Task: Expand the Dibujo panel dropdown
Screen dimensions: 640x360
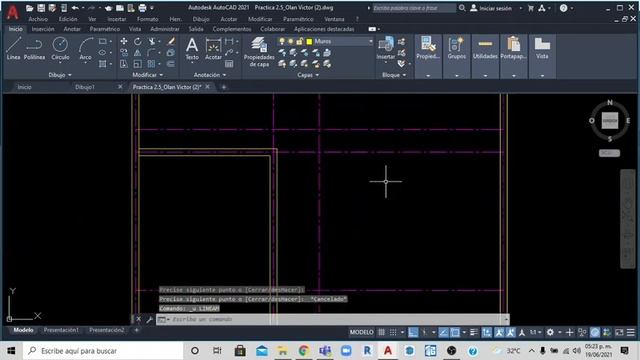Action: [60, 75]
